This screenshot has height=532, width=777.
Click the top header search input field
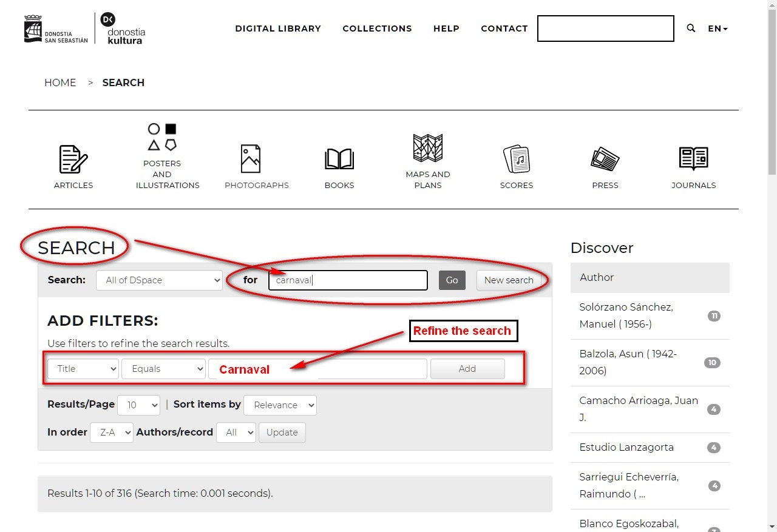605,29
